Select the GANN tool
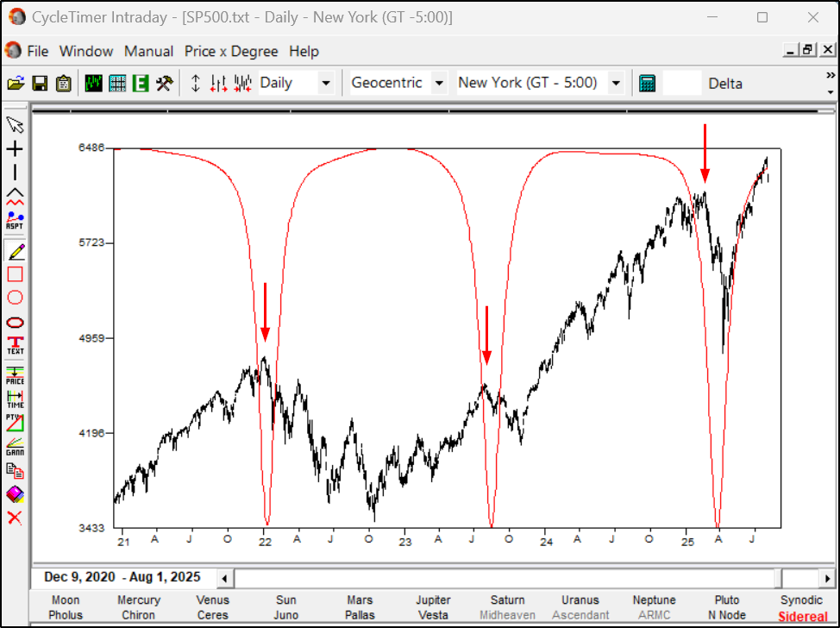The width and height of the screenshot is (840, 628). 14,443
